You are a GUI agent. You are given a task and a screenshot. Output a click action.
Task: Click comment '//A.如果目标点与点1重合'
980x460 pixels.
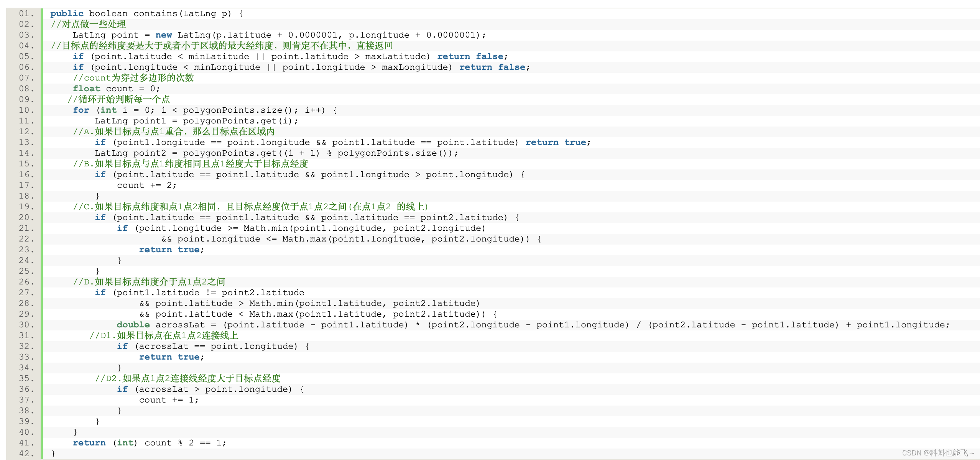174,132
